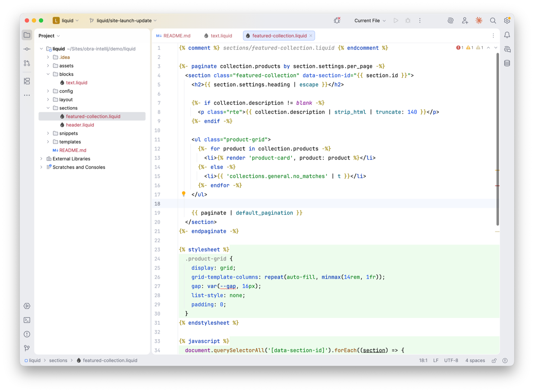This screenshot has width=534, height=392.
Task: Expand the snippets folder
Action: coord(48,133)
